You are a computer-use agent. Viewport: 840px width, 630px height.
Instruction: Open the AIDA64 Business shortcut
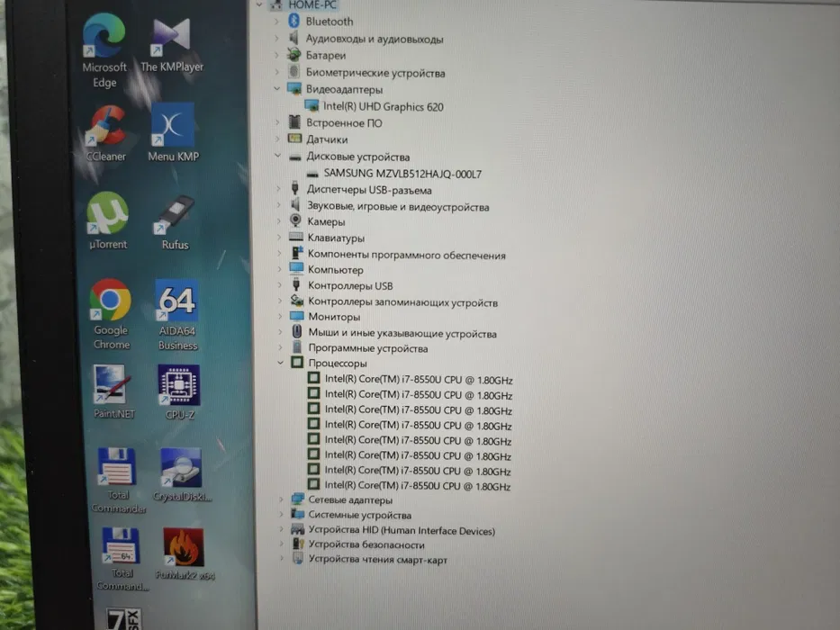click(177, 315)
